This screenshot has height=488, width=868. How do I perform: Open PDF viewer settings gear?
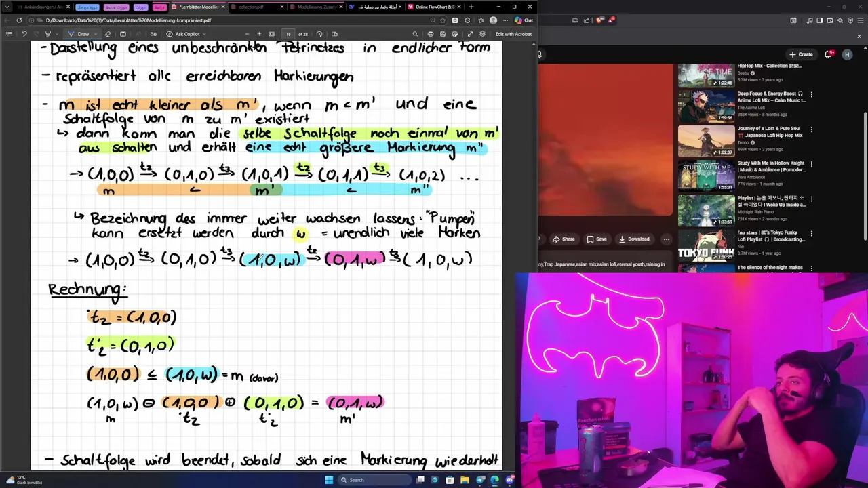(482, 34)
